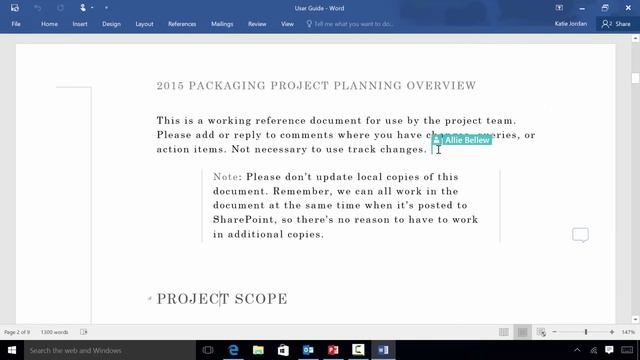640x360 pixels.
Task: Switch to the Design ribbon tab
Action: click(x=111, y=24)
